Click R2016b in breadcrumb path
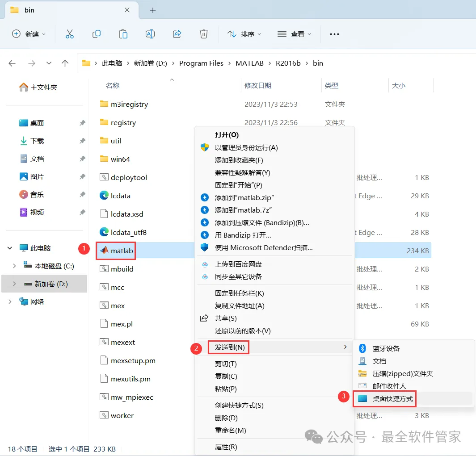This screenshot has height=456, width=476. (288, 63)
